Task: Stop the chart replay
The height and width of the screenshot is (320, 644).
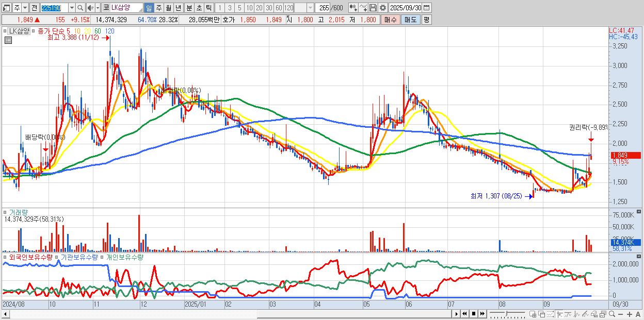Action: [x=474, y=314]
